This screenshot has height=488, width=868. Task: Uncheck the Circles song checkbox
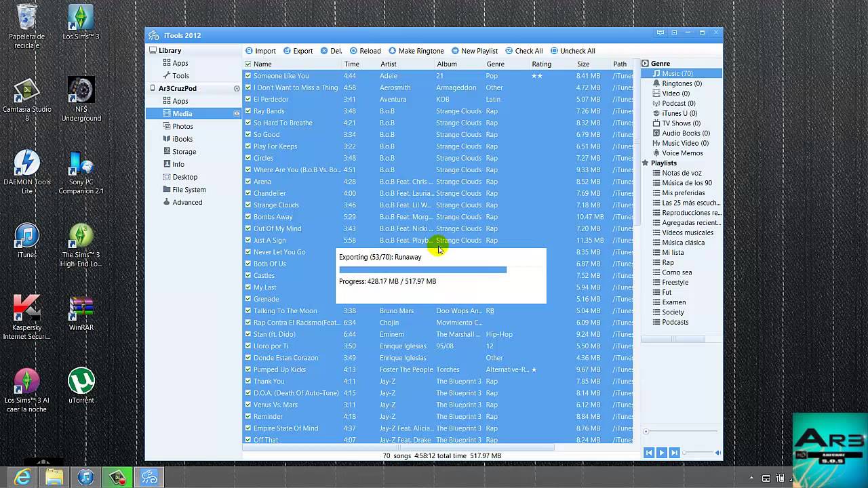248,158
